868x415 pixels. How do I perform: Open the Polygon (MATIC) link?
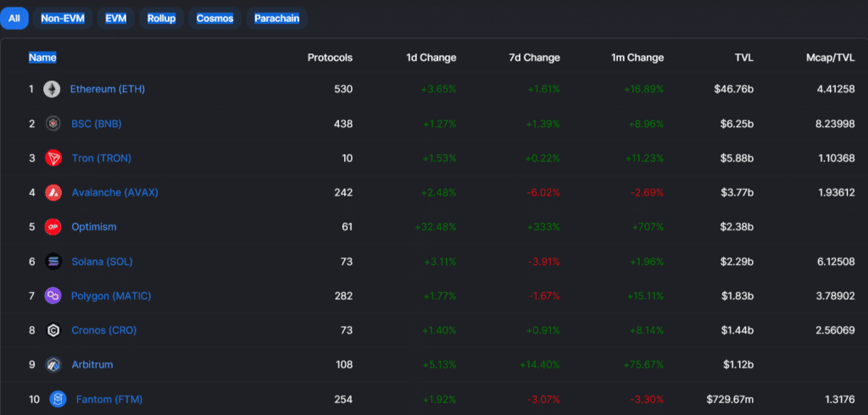click(x=111, y=296)
